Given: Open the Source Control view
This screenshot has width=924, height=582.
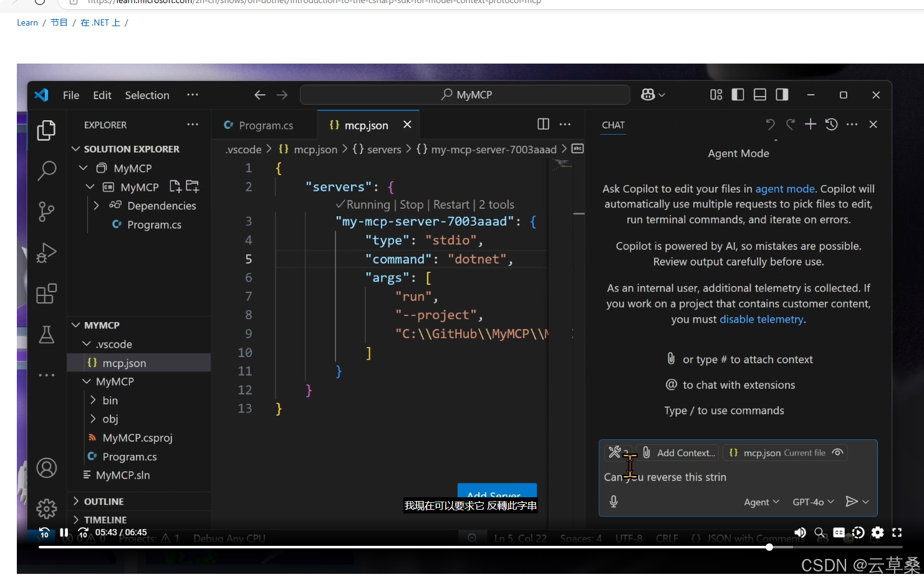Looking at the screenshot, I should coord(46,212).
